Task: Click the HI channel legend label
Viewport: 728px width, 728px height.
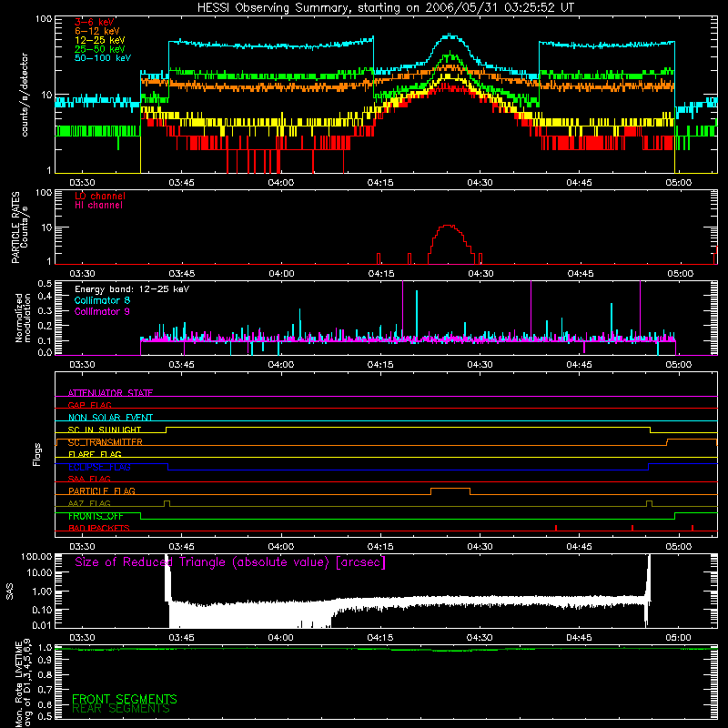Action: click(x=98, y=205)
